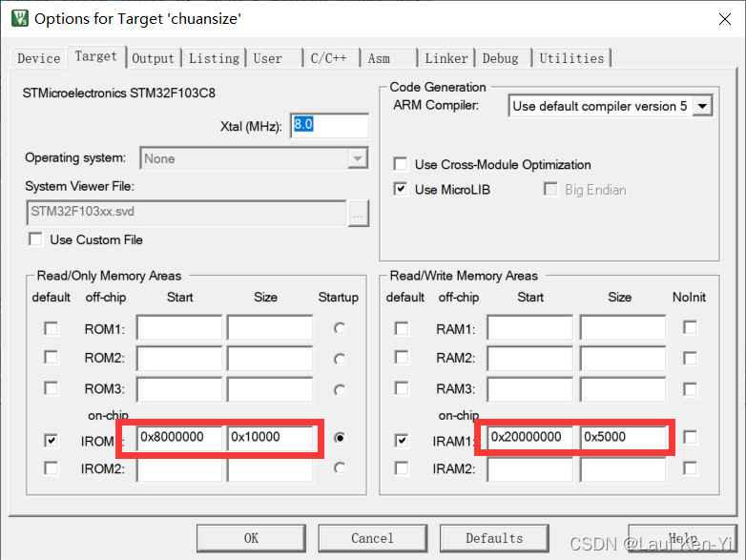Check the ROM1 default checkbox
Viewport: 746px width, 560px height.
(51, 329)
